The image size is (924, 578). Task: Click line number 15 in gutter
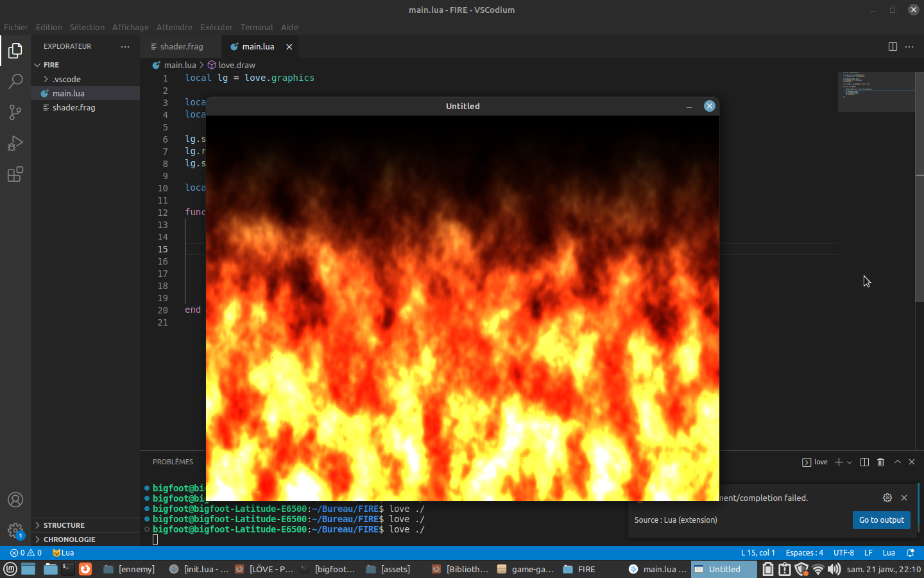coord(163,249)
